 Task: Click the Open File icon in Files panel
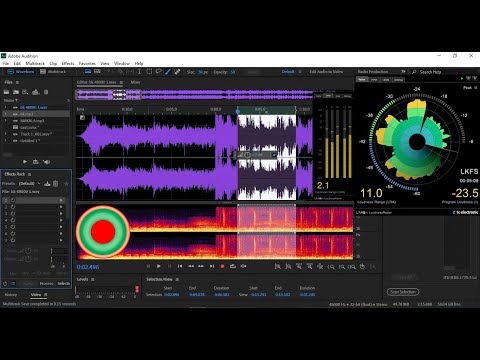pos(6,92)
